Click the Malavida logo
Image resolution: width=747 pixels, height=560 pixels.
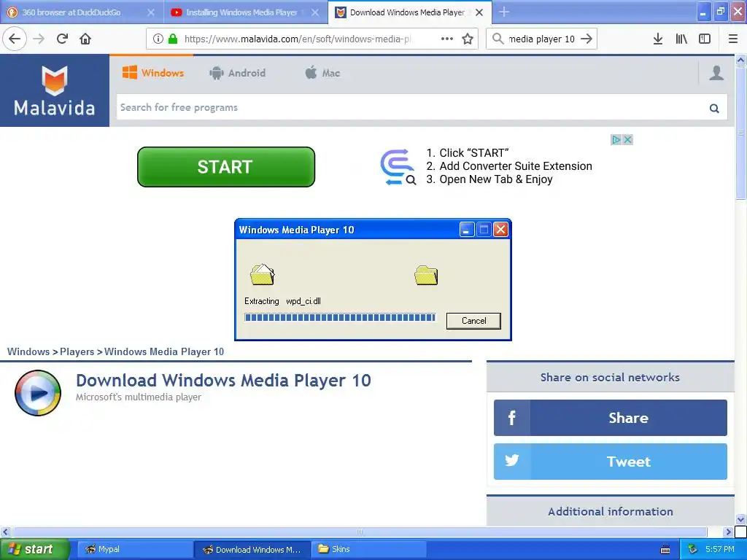tap(54, 90)
